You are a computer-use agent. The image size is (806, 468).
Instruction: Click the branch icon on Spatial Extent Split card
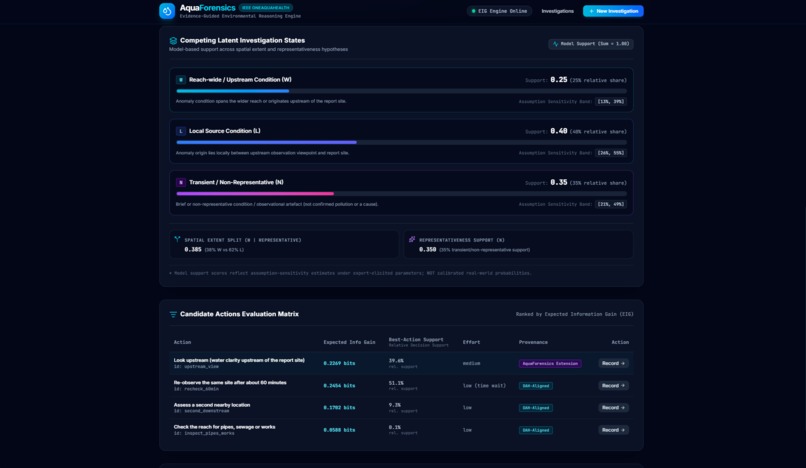pyautogui.click(x=177, y=239)
